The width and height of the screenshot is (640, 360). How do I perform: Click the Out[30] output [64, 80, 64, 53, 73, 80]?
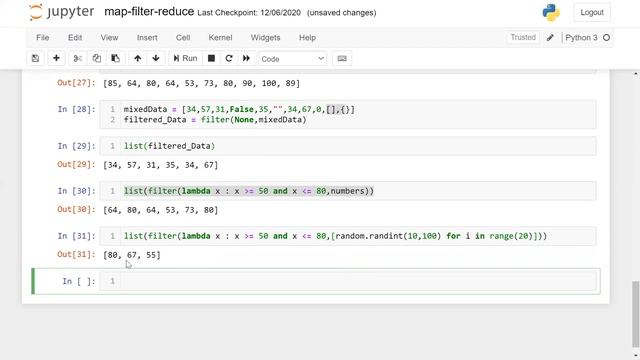160,210
